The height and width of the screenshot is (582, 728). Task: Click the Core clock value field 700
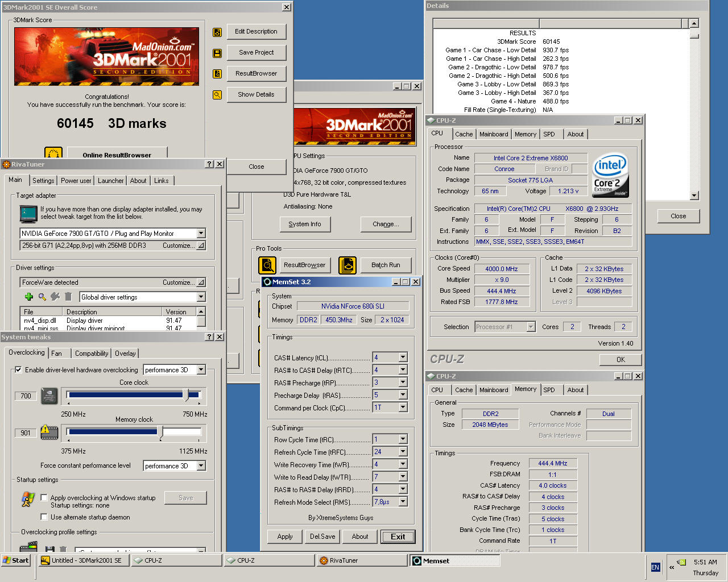coord(26,396)
